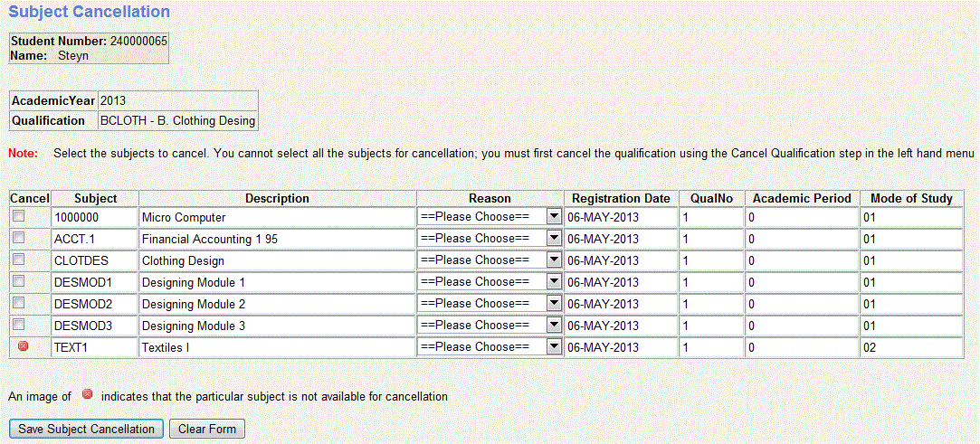Screen dimensions: 980x444
Task: Expand Reason dropdown for Financial Accounting
Action: tap(490, 239)
